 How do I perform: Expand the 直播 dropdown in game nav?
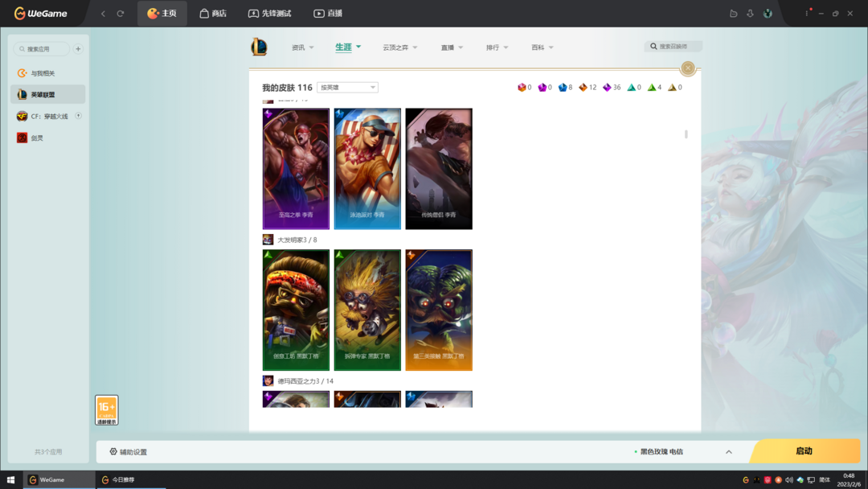[x=452, y=47]
